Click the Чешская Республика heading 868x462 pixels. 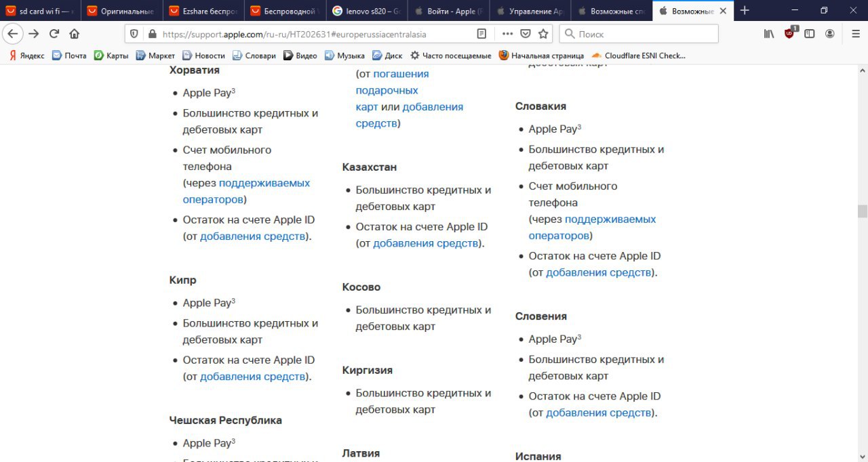[226, 420]
